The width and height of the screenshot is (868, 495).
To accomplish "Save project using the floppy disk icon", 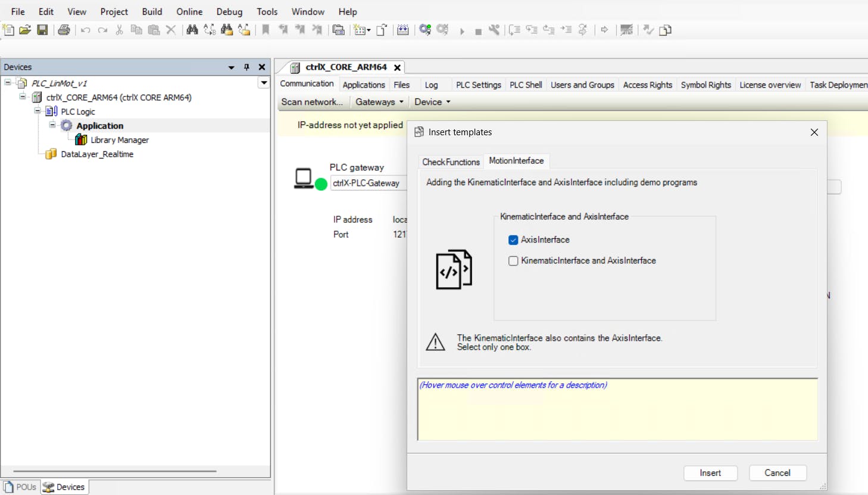I will pos(42,30).
